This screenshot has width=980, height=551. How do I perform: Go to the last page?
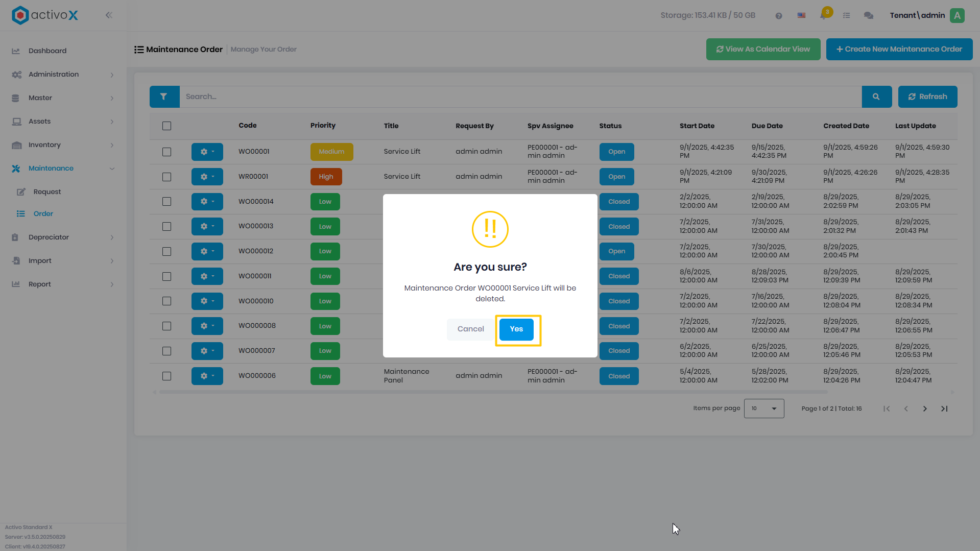tap(944, 409)
